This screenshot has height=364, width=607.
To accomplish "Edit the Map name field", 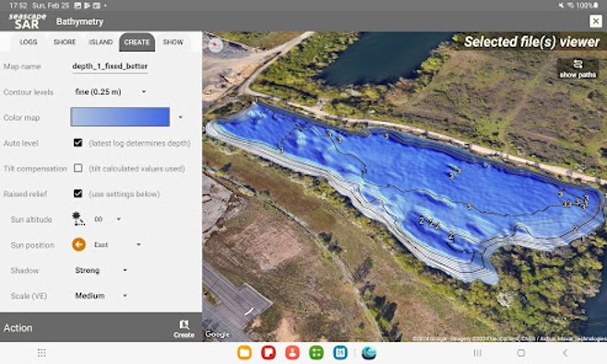I will [x=110, y=66].
